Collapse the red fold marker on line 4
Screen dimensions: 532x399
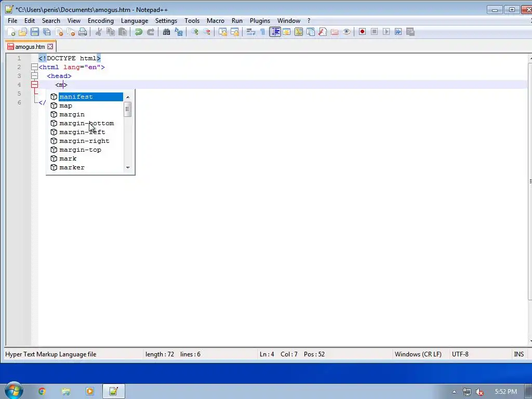click(34, 85)
